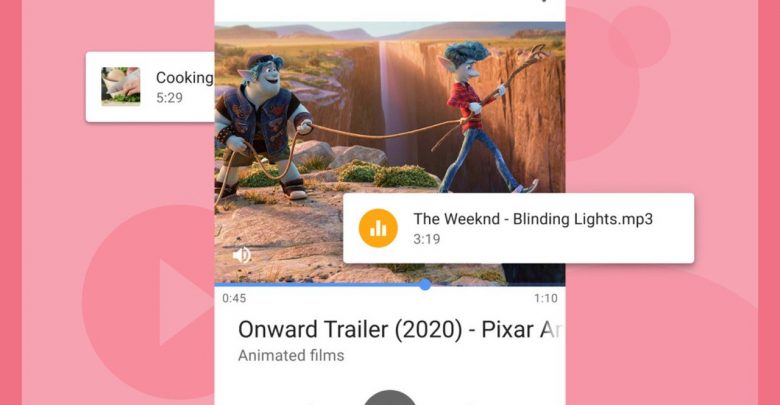Click the 1:10 total duration label

(x=546, y=299)
